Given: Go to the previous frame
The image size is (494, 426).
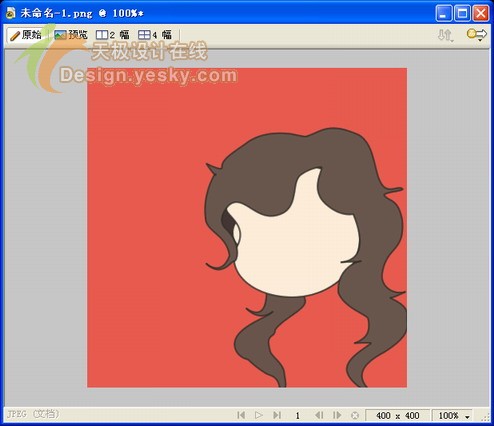Looking at the screenshot, I should click(319, 415).
